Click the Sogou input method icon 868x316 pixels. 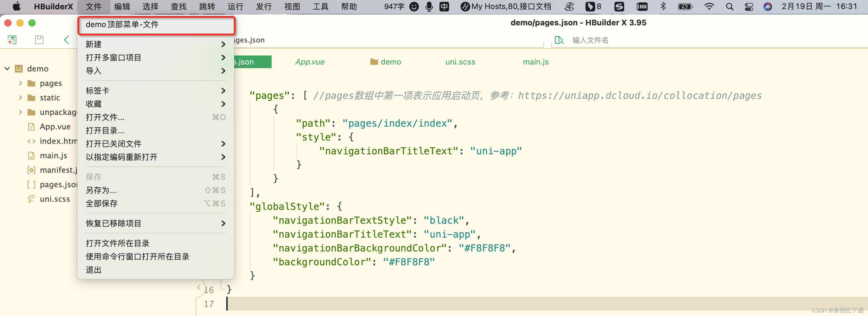pos(619,6)
